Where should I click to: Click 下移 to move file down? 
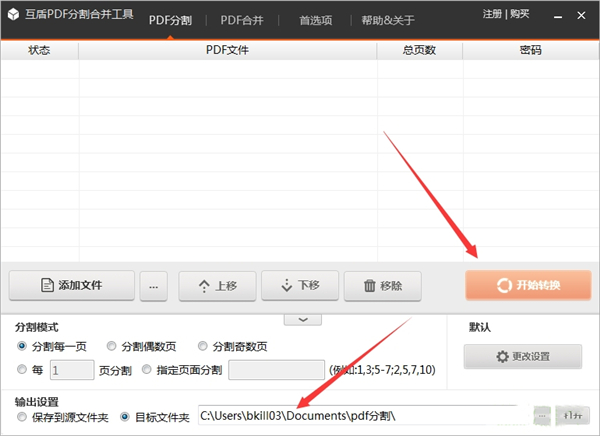(x=299, y=286)
